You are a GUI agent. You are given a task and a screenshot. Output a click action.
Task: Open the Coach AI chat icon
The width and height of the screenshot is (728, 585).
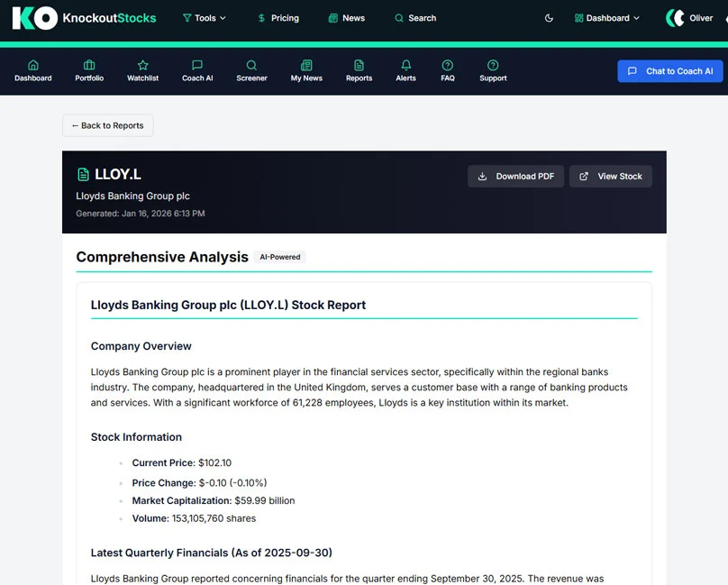point(197,65)
